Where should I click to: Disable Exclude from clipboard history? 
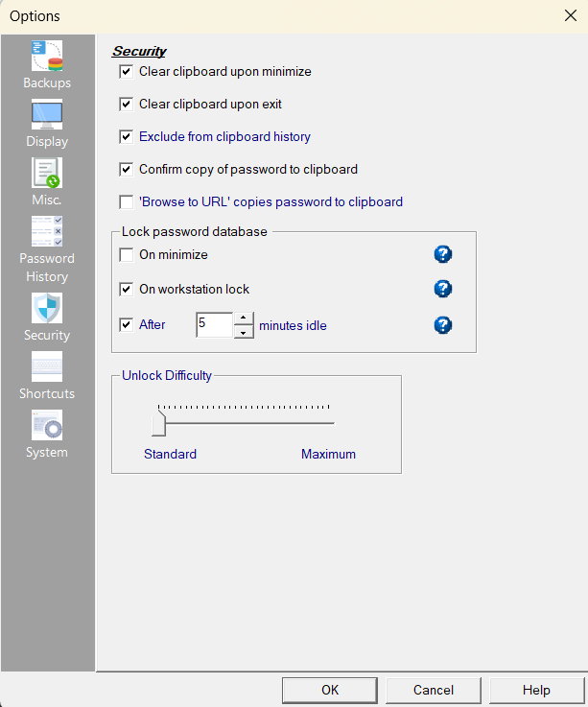(x=127, y=136)
